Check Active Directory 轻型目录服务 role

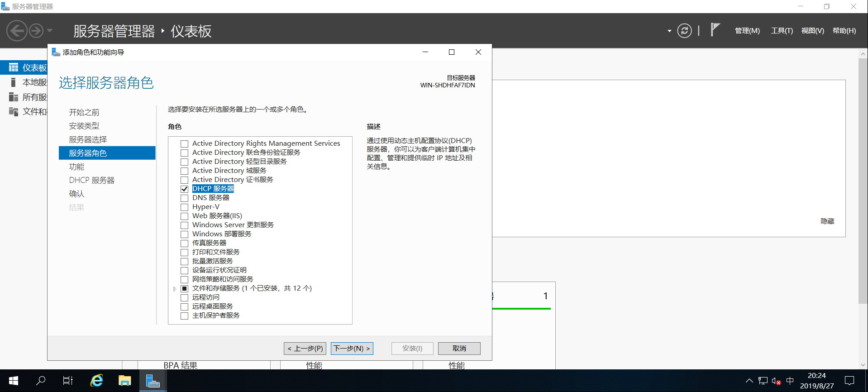coord(184,162)
